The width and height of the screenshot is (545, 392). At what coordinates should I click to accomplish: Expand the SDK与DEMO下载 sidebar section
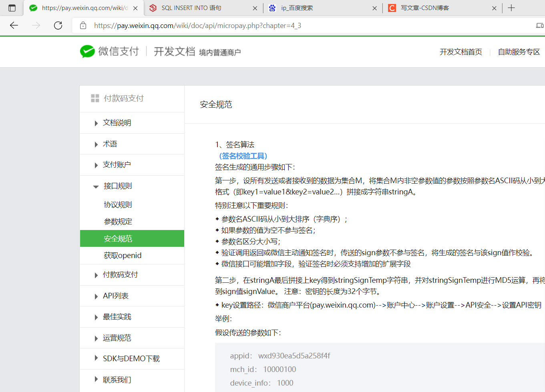(132, 359)
